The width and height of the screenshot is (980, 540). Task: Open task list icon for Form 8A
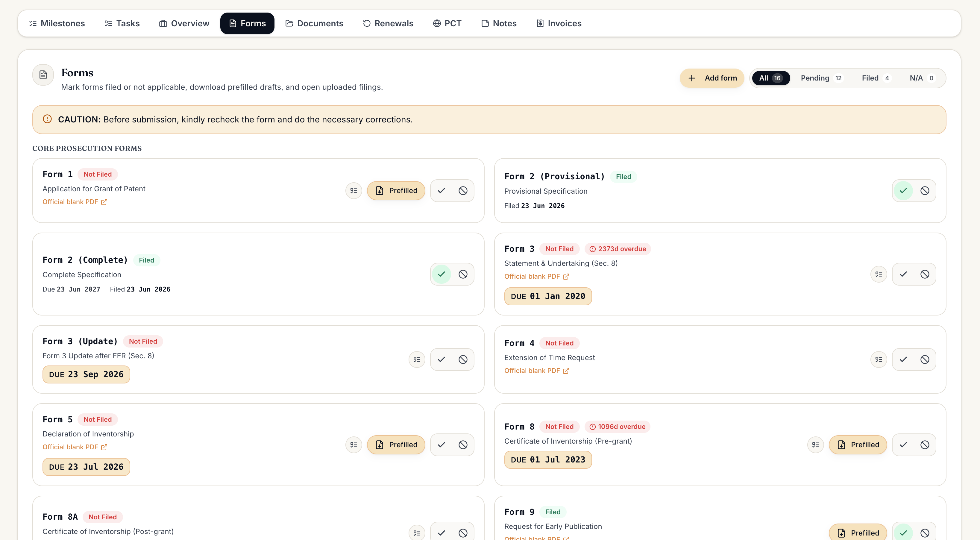pos(417,533)
